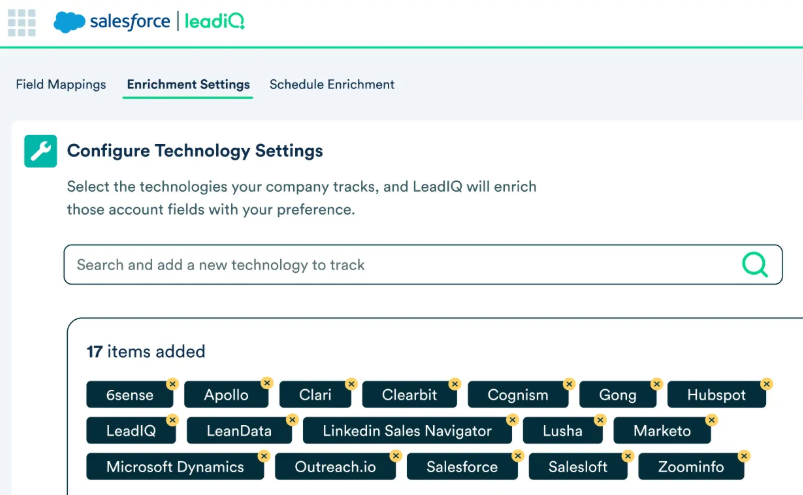803x495 pixels.
Task: Select the Enrichment Settings tab
Action: click(x=188, y=84)
